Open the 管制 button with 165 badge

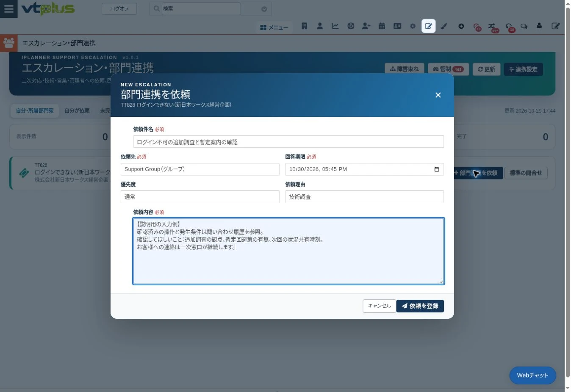(x=448, y=69)
